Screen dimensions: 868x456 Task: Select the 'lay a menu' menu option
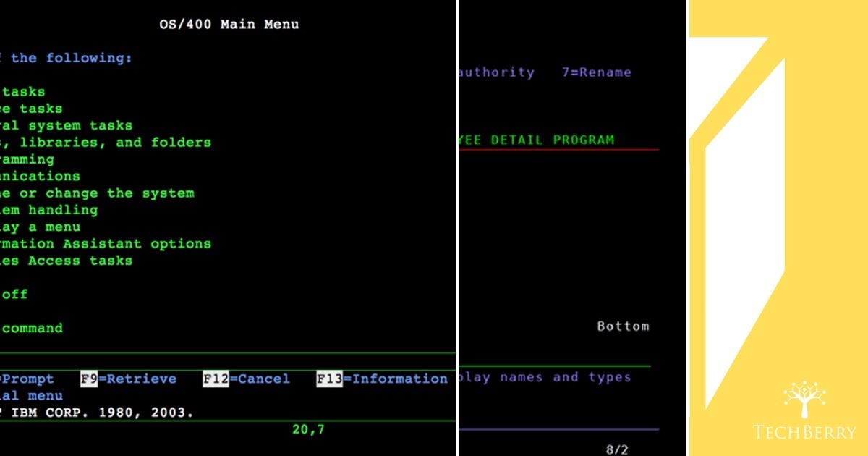41,227
